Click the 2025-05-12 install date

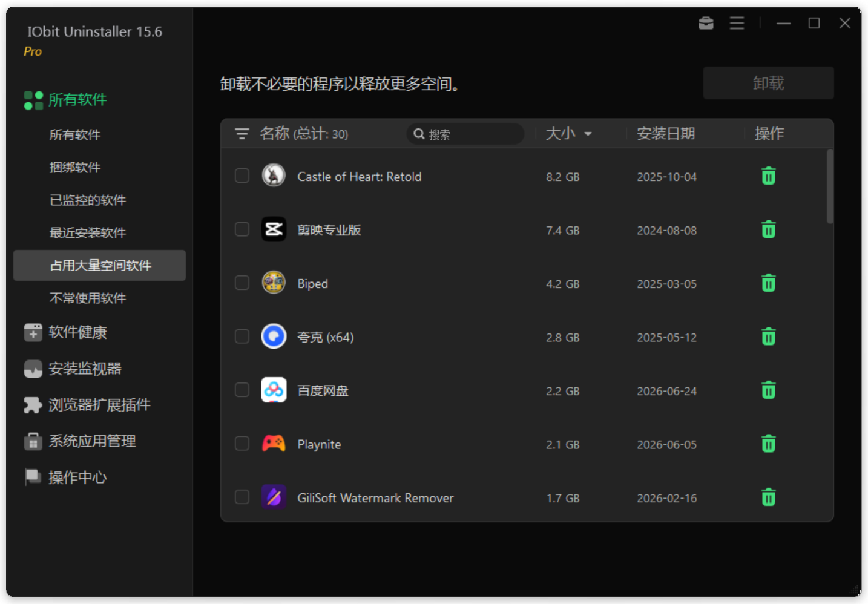coord(667,338)
